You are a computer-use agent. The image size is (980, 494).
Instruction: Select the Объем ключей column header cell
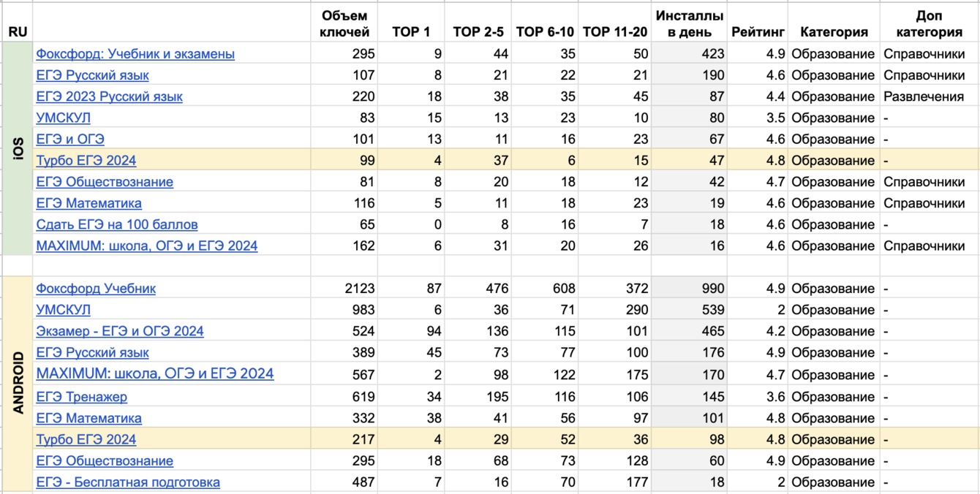pos(345,23)
